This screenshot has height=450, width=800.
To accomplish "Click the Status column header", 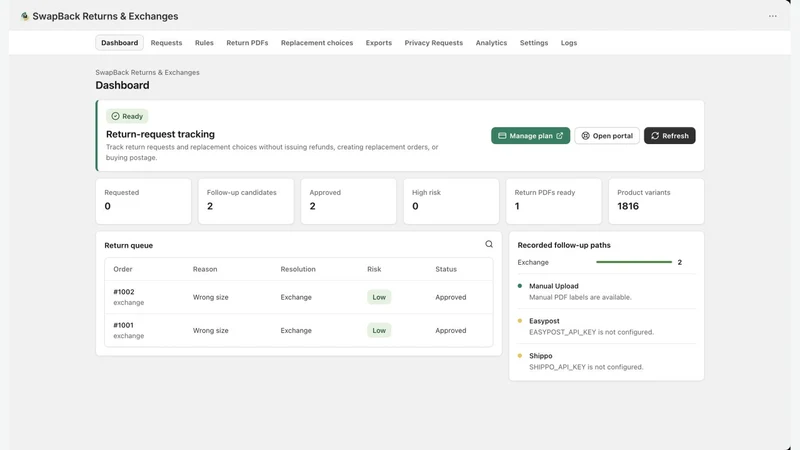I will 446,269.
